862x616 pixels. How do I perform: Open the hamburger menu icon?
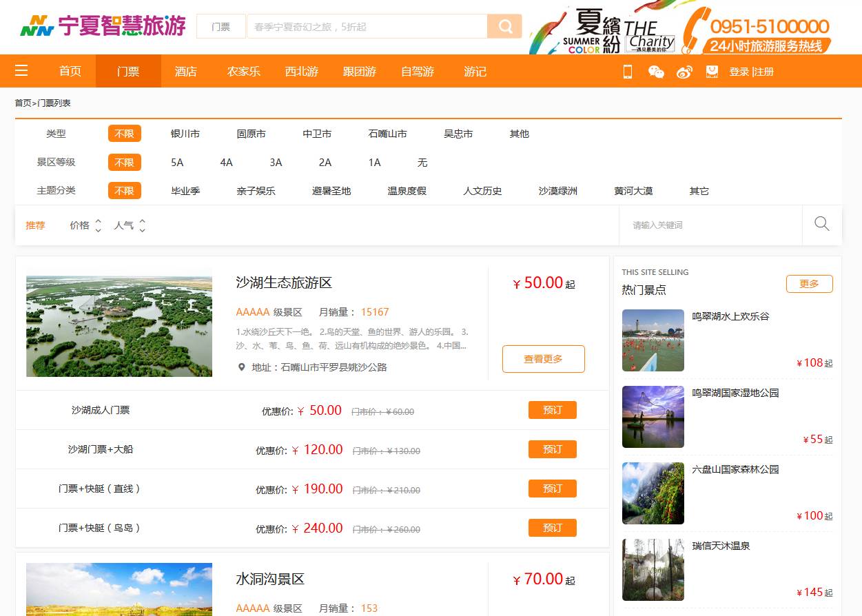(21, 71)
